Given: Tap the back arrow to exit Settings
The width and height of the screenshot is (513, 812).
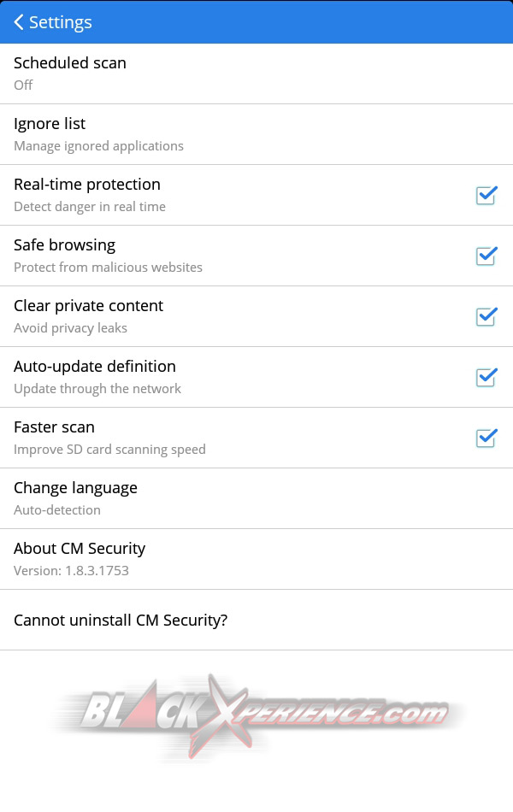Looking at the screenshot, I should [x=18, y=22].
